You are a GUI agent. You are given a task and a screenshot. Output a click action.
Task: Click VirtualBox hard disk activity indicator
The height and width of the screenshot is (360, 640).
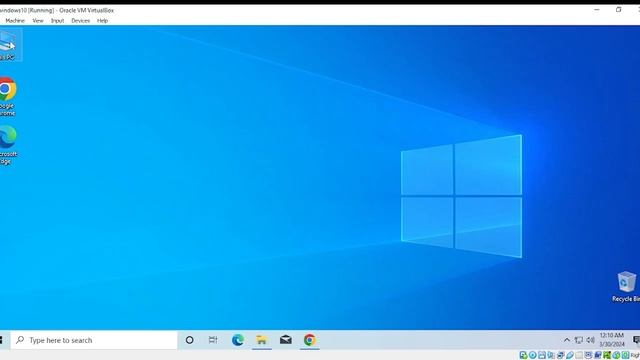tap(524, 355)
